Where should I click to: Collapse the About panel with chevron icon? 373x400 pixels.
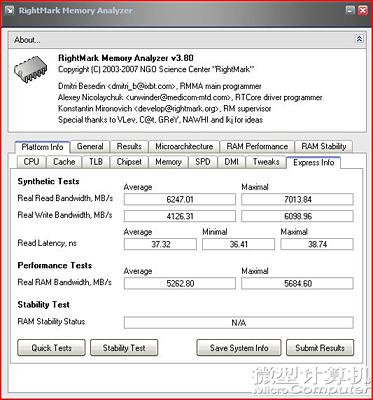(359, 39)
